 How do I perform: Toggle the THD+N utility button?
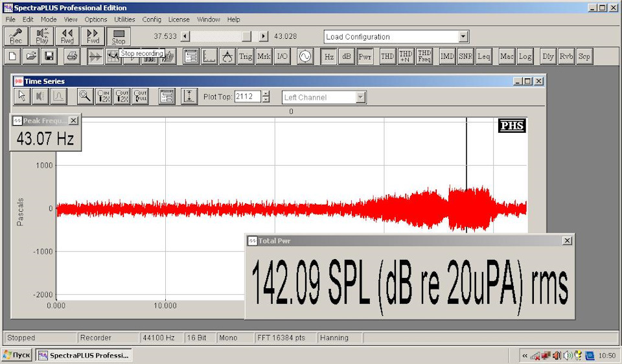click(406, 56)
